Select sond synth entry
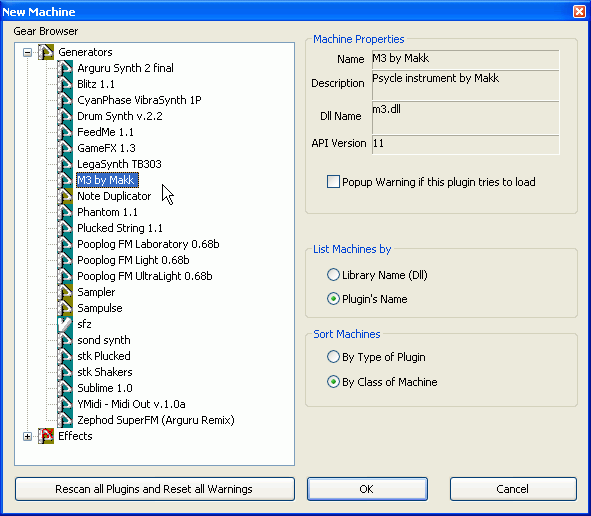Viewport: 591px width, 516px height. pyautogui.click(x=104, y=340)
